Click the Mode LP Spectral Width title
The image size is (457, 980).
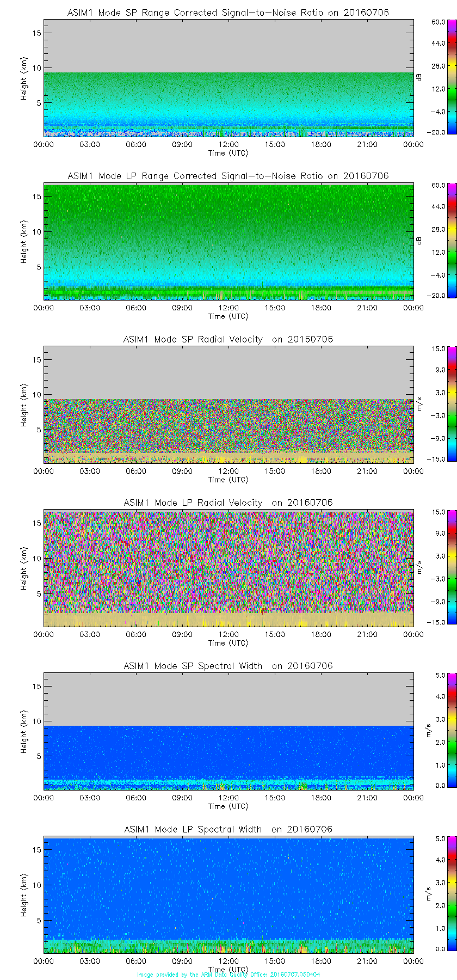(228, 829)
